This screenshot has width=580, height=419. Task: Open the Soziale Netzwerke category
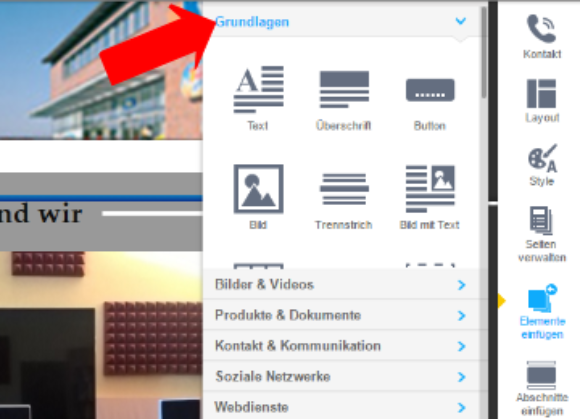340,376
